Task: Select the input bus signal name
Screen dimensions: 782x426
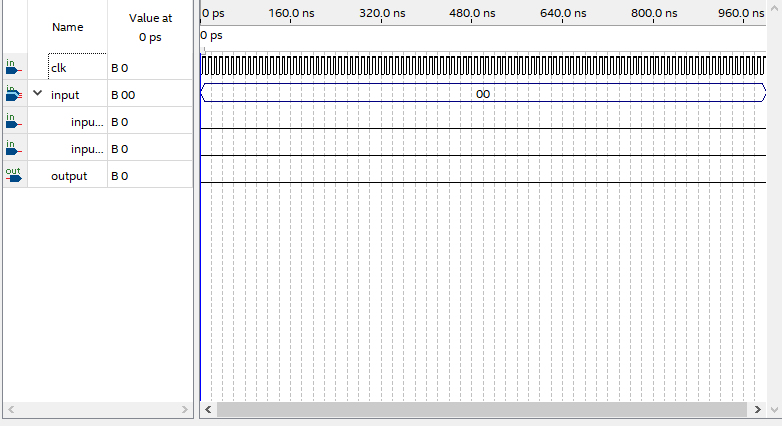Action: pos(65,95)
